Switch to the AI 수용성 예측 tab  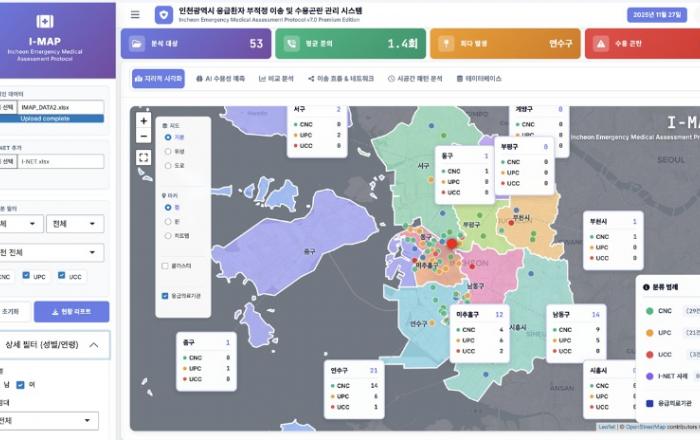click(x=222, y=78)
